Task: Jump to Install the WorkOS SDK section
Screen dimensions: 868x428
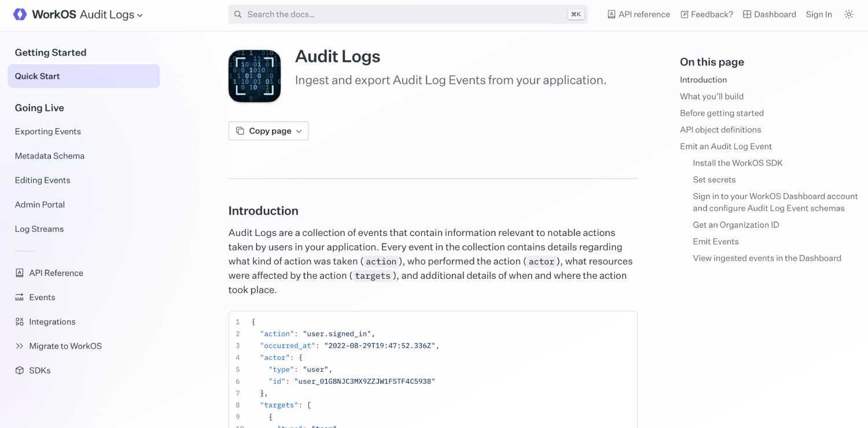Action: point(738,163)
